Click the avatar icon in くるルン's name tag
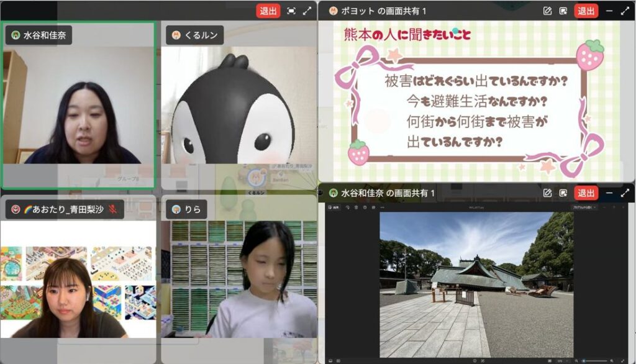636x364 pixels. coord(176,35)
